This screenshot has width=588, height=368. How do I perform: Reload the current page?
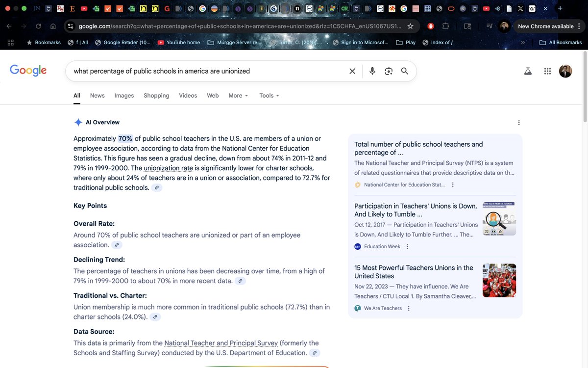tap(38, 26)
